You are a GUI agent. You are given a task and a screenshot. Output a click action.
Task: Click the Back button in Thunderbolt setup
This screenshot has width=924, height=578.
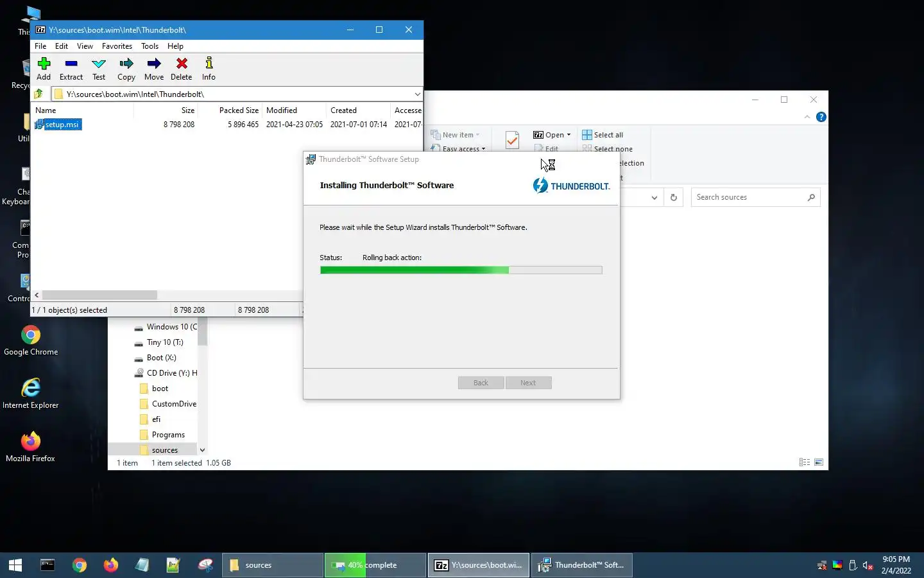coord(481,383)
